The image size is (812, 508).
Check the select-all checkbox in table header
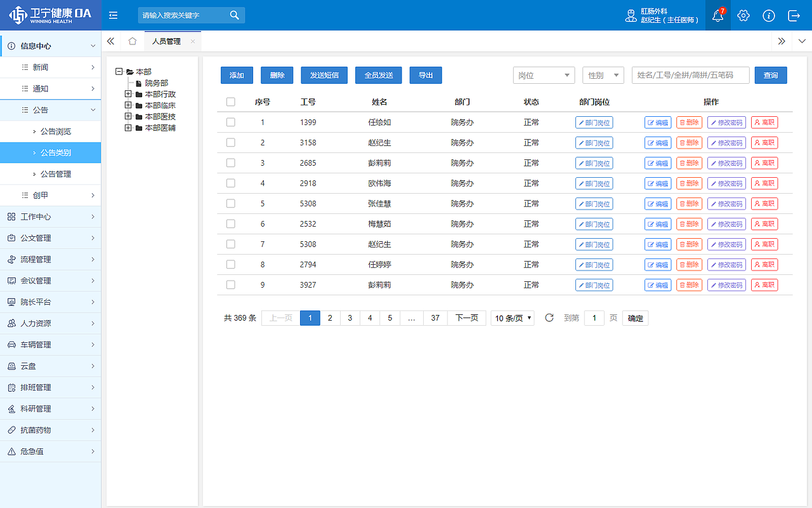point(230,102)
